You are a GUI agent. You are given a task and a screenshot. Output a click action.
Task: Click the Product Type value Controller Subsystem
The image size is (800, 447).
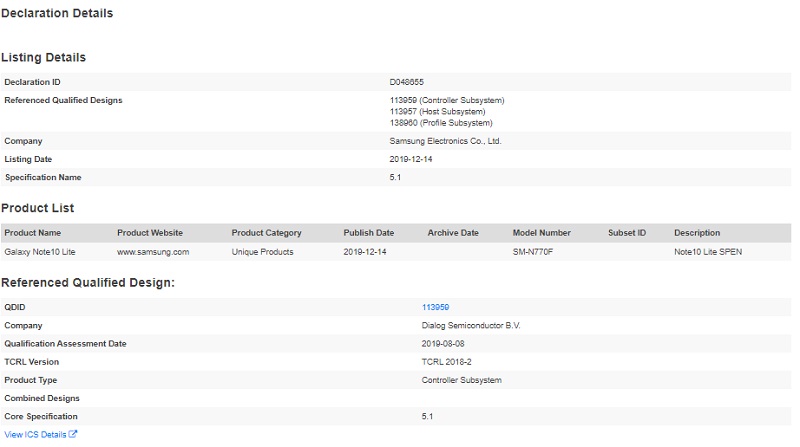[x=462, y=380]
